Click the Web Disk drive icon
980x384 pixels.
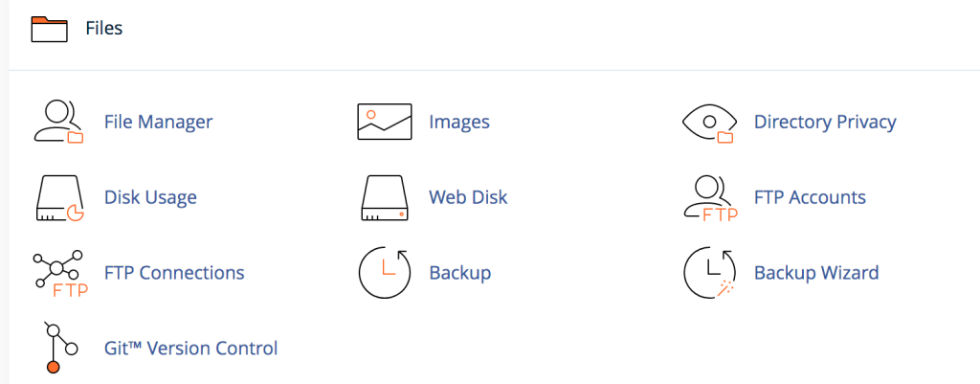point(384,197)
